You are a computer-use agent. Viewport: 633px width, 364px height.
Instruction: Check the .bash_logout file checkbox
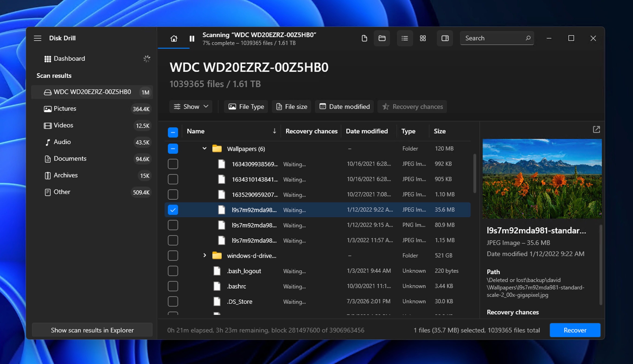click(x=173, y=271)
